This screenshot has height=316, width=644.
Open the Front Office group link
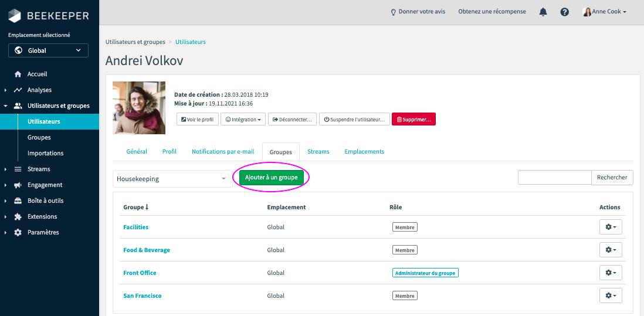click(140, 273)
